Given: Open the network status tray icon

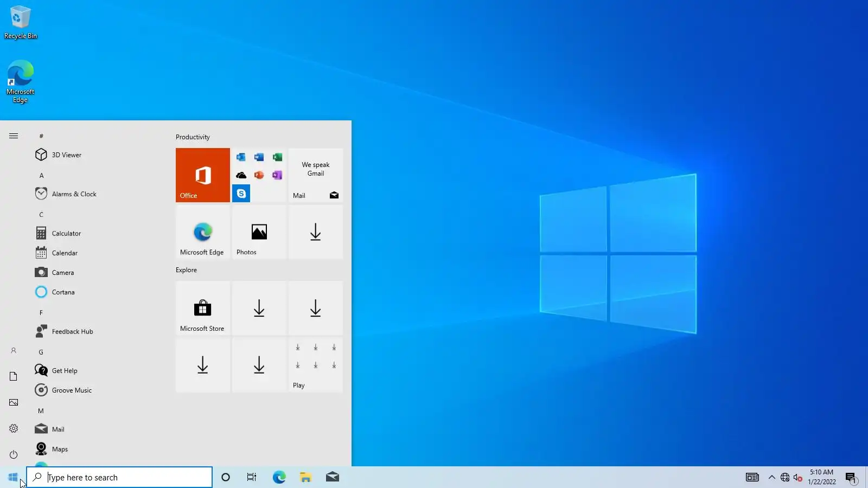Looking at the screenshot, I should pos(785,477).
